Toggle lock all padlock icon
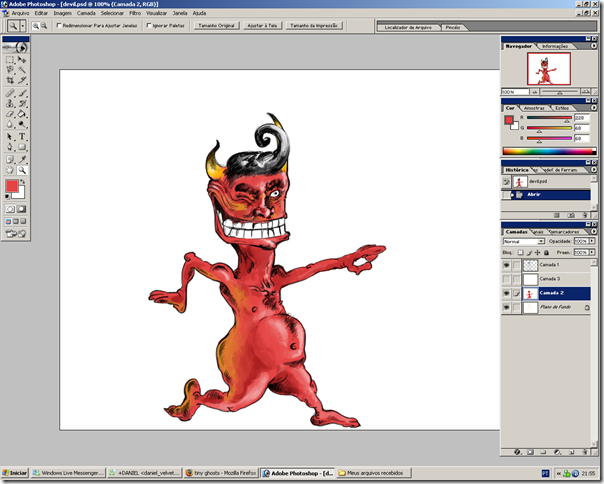 [x=546, y=252]
